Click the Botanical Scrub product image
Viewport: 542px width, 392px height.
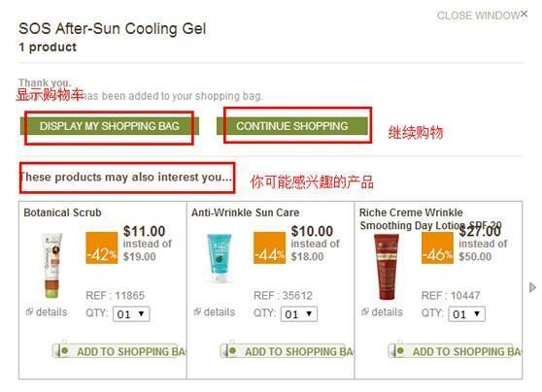click(x=51, y=265)
